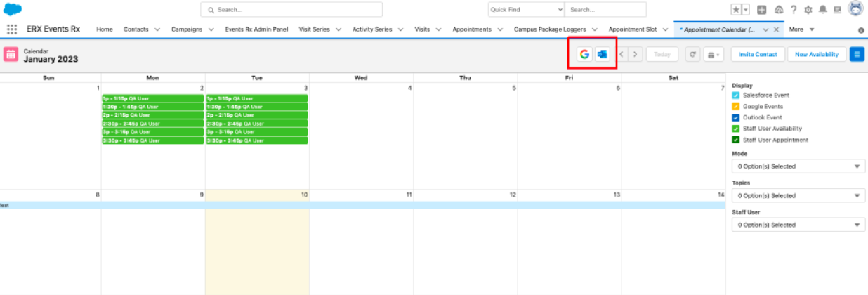Open the Setup gear icon
This screenshot has height=295, width=868.
click(x=808, y=9)
